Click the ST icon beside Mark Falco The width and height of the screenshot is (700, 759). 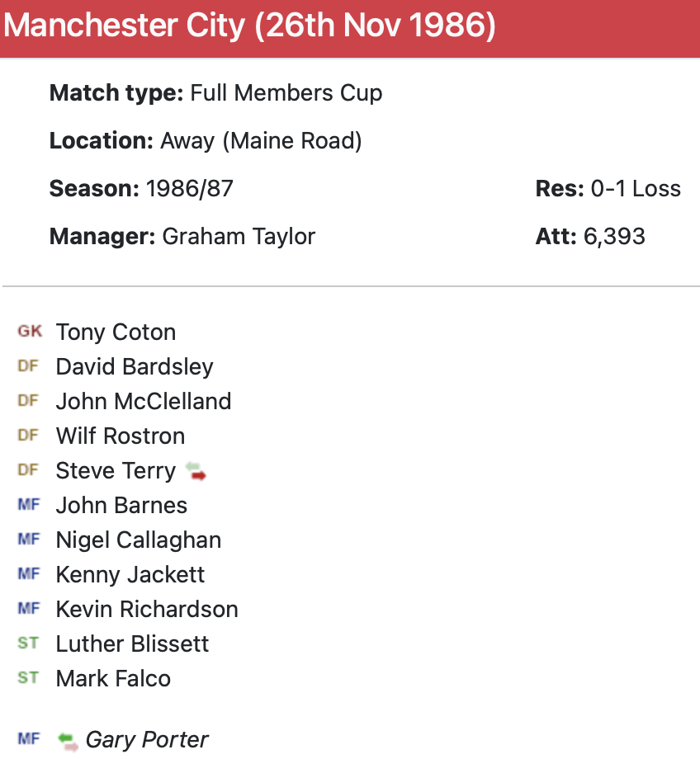coord(28,678)
